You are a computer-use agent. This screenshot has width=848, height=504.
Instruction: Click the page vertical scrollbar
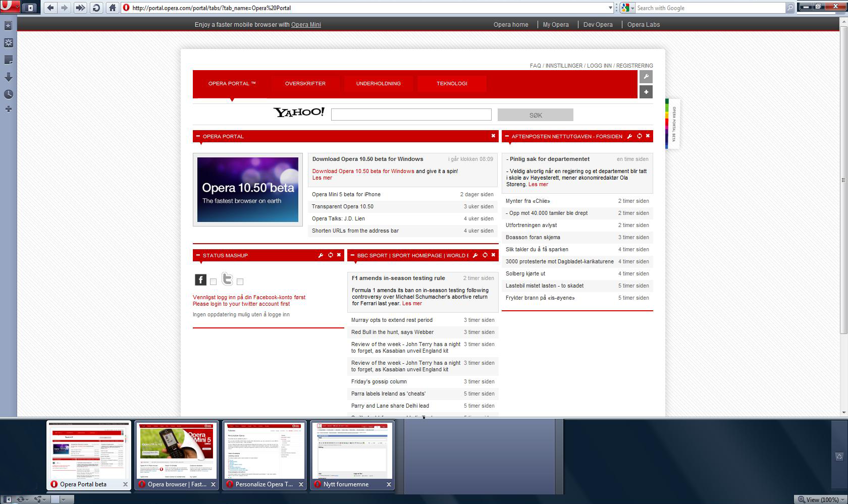(x=843, y=180)
